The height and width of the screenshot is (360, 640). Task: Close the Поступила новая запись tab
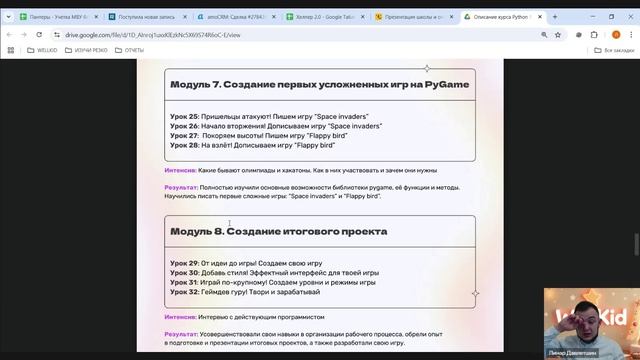click(x=184, y=17)
